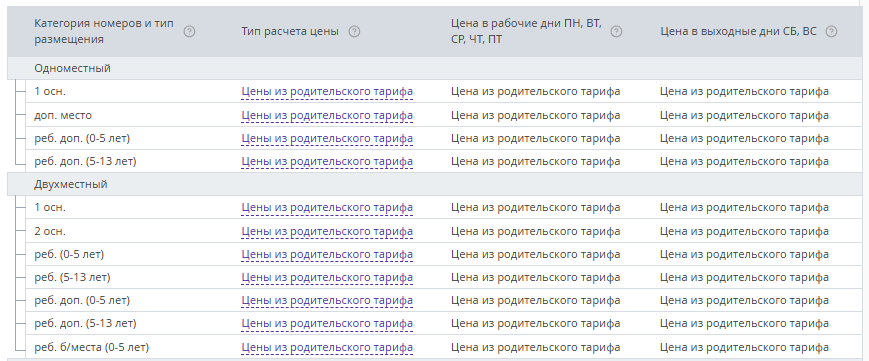
Task: Open price type link for Одноместный '1 осн.'
Action: (327, 91)
